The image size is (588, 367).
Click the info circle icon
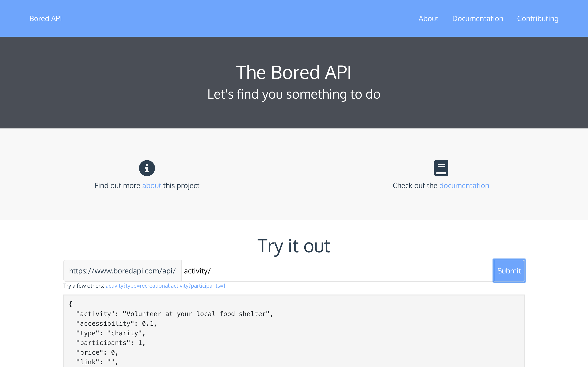tap(147, 168)
